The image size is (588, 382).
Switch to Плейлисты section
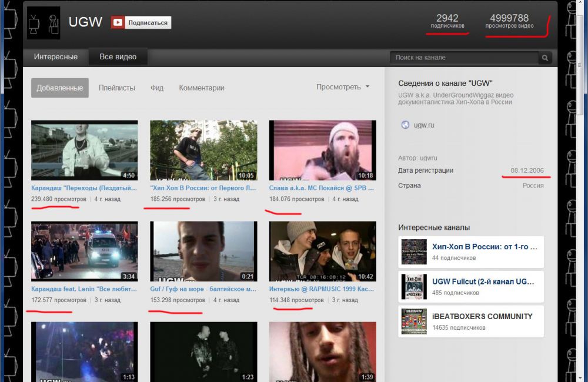[x=117, y=88]
